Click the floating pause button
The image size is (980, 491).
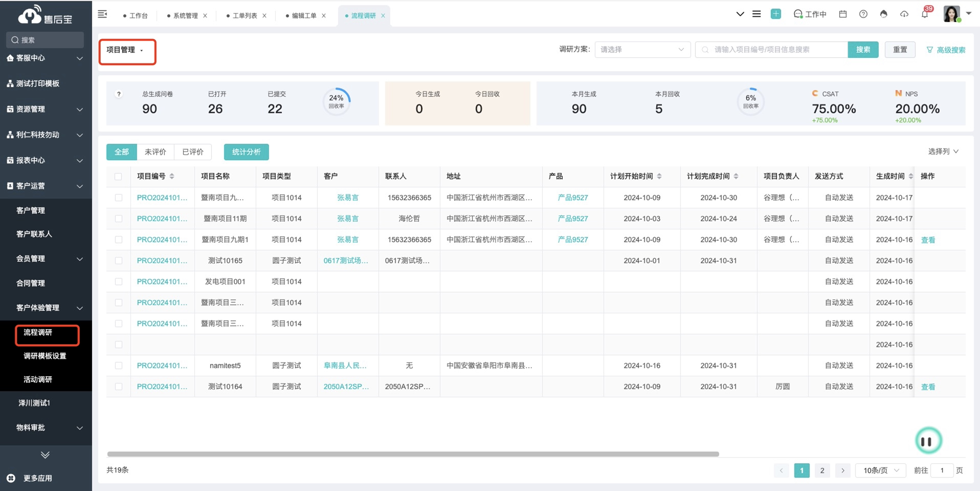pos(928,441)
